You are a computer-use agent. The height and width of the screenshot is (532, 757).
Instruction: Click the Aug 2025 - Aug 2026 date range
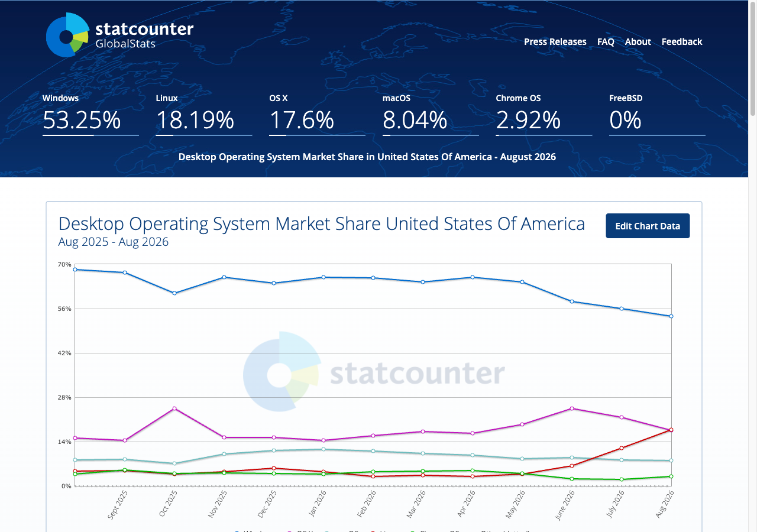coord(114,242)
